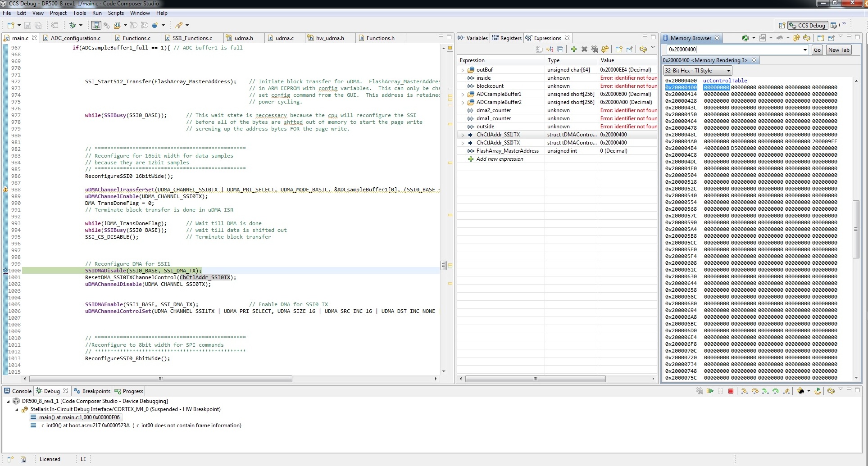Switch to the Registers tab
This screenshot has width=868, height=466.
tap(507, 38)
